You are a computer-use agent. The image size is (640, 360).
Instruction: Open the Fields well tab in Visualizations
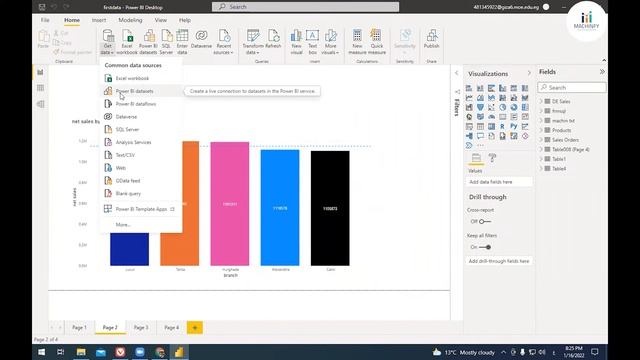pos(476,158)
